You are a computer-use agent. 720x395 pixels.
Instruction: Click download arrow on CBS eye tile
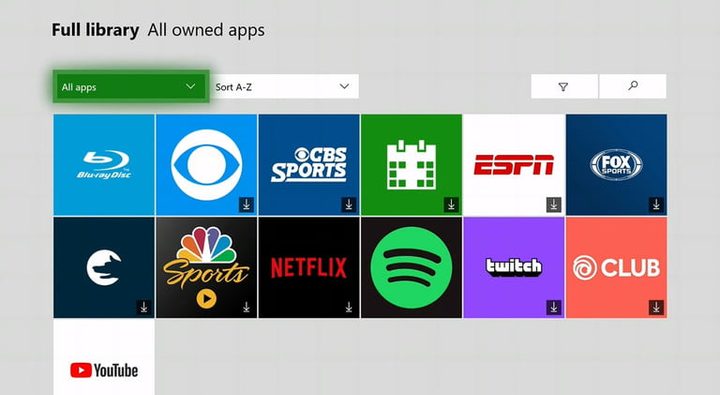(x=247, y=204)
